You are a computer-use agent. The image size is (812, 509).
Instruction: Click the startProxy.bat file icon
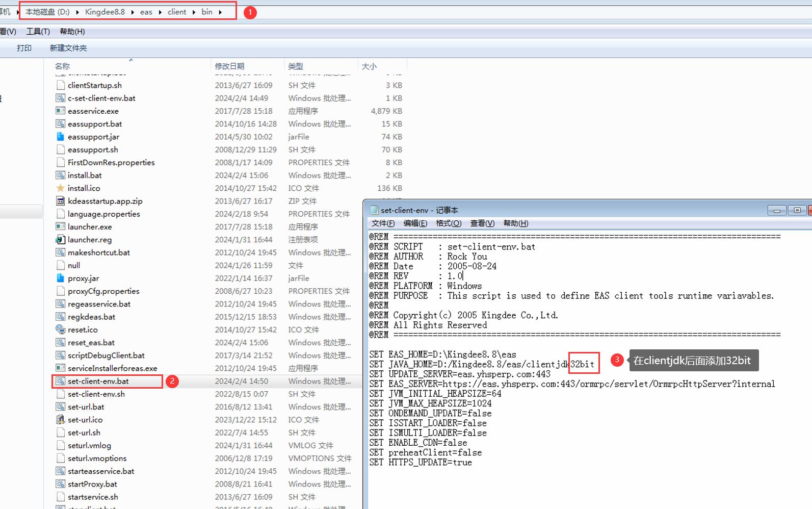click(61, 484)
